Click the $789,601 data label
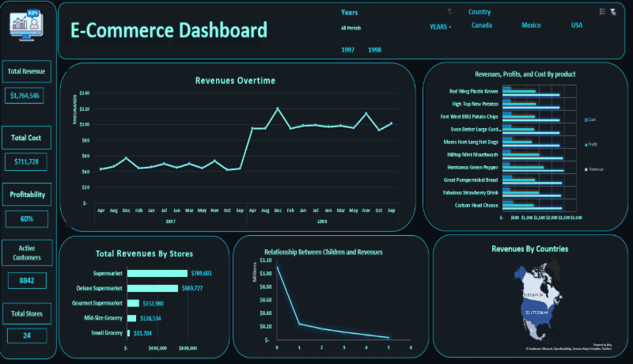The image size is (633, 364). coord(201,274)
